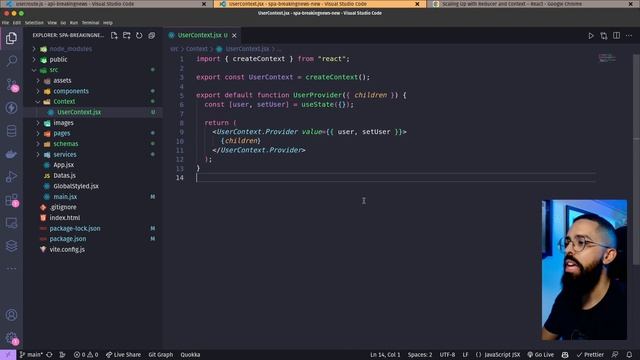
Task: Open the Thunder Client lightning icon
Action: click(11, 108)
